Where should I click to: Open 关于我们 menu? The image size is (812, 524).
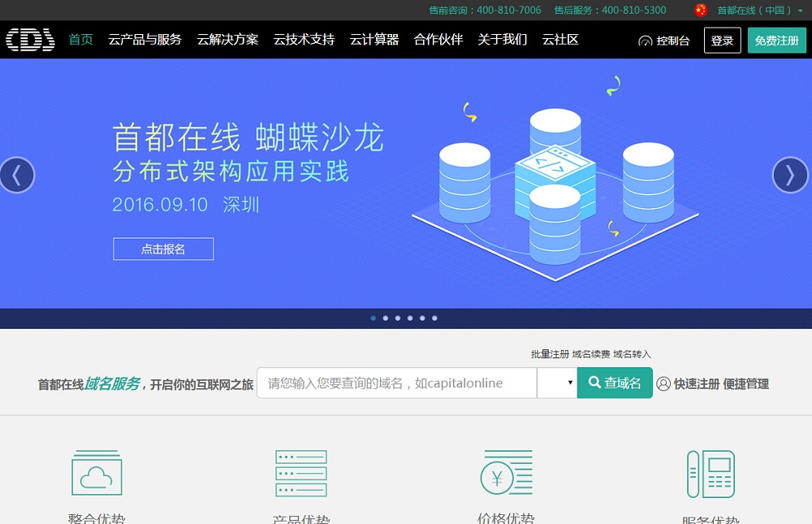pos(503,39)
